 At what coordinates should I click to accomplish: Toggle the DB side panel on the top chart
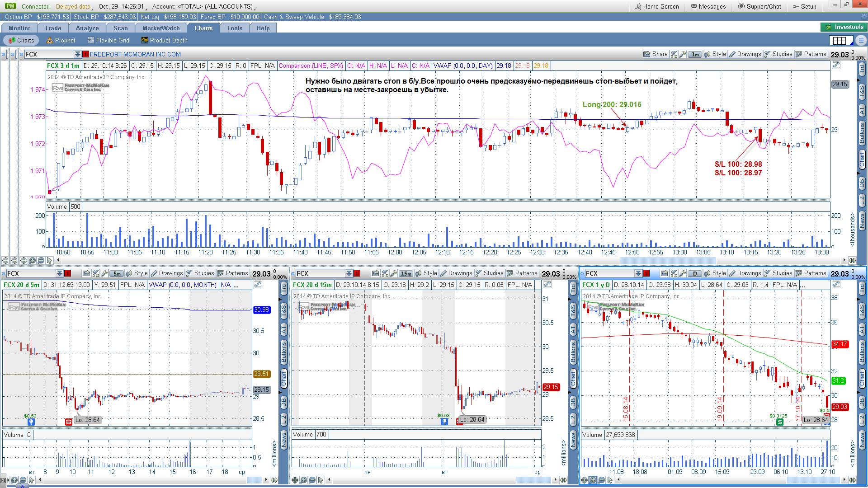862,183
